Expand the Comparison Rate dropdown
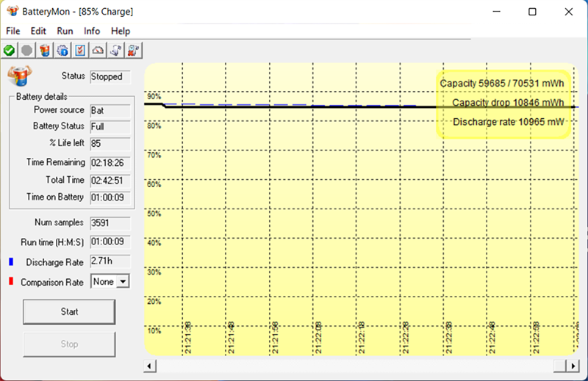Screen dimensions: 588x381 (123, 282)
